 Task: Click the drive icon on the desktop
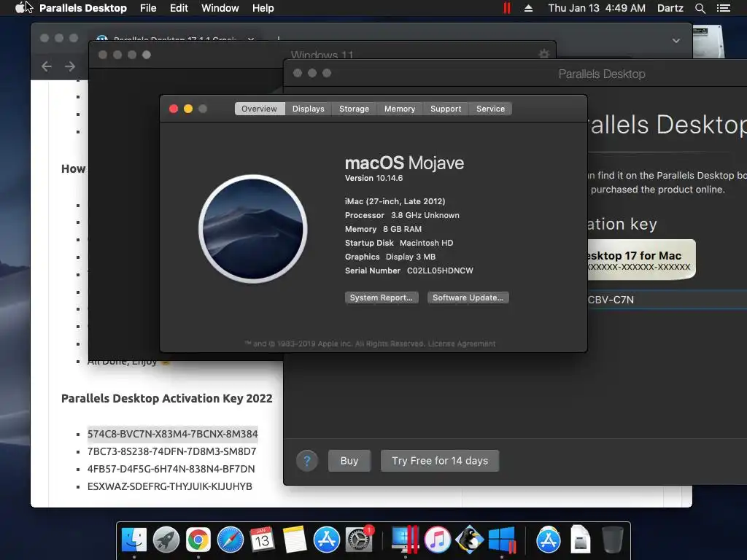point(708,42)
